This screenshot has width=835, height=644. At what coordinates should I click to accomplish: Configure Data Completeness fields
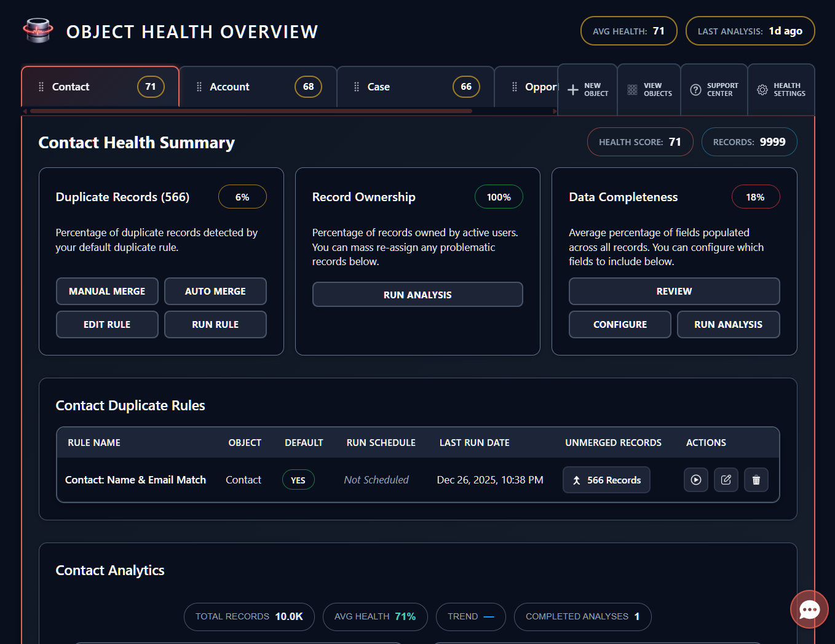coord(620,324)
